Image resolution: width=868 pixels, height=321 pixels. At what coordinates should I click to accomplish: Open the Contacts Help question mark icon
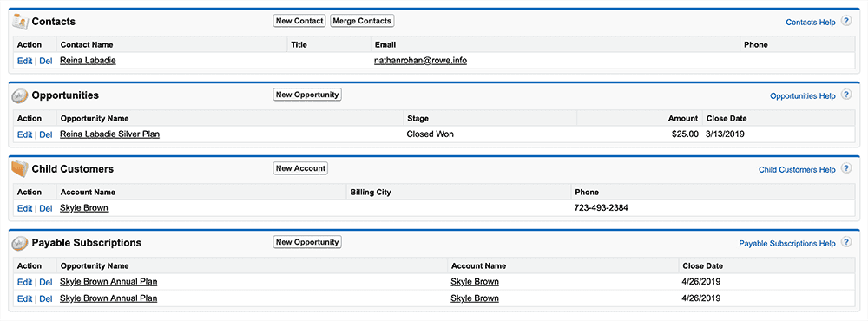(x=845, y=21)
